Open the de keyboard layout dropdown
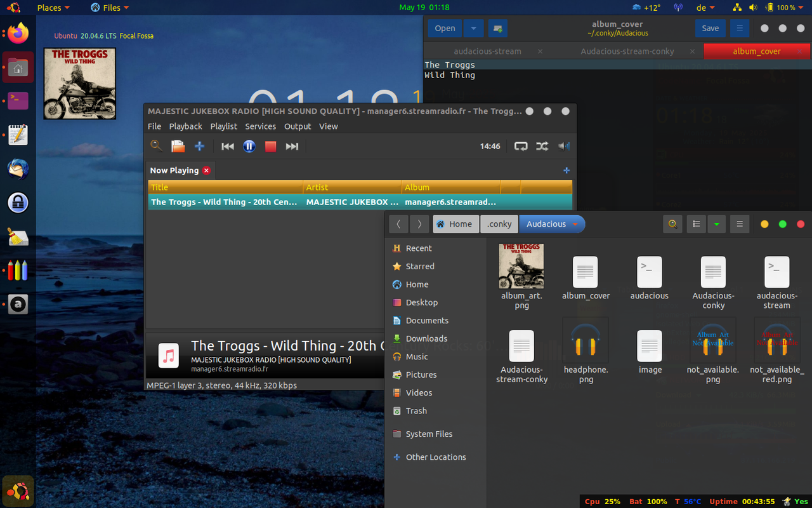The height and width of the screenshot is (508, 812). [x=706, y=8]
